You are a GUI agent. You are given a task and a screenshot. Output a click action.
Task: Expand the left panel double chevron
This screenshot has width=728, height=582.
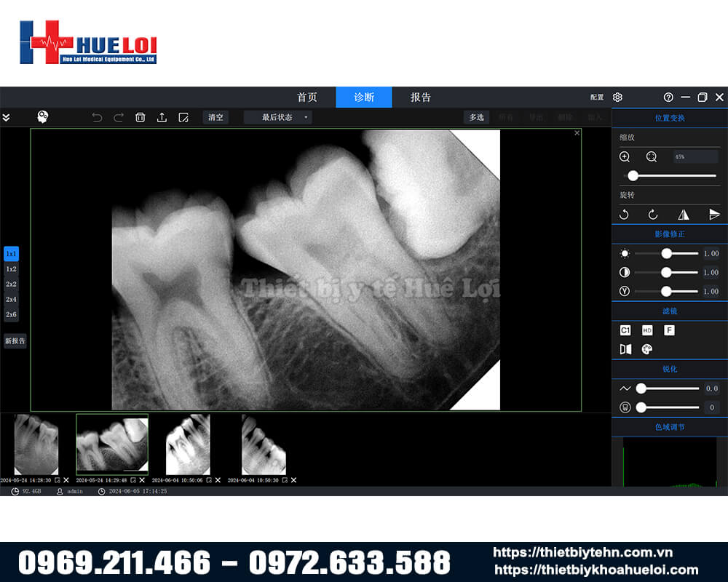click(x=6, y=117)
